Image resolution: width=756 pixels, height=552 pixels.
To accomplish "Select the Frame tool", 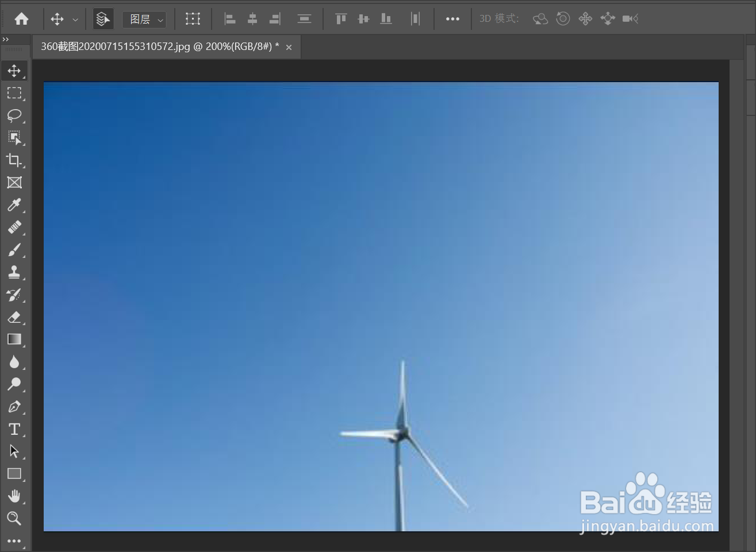I will [x=14, y=183].
